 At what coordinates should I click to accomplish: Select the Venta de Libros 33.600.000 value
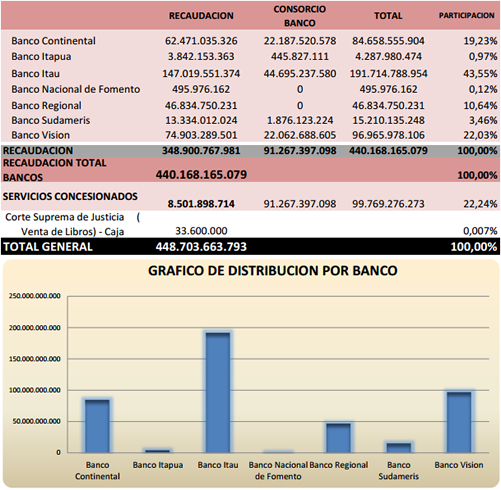(x=201, y=231)
